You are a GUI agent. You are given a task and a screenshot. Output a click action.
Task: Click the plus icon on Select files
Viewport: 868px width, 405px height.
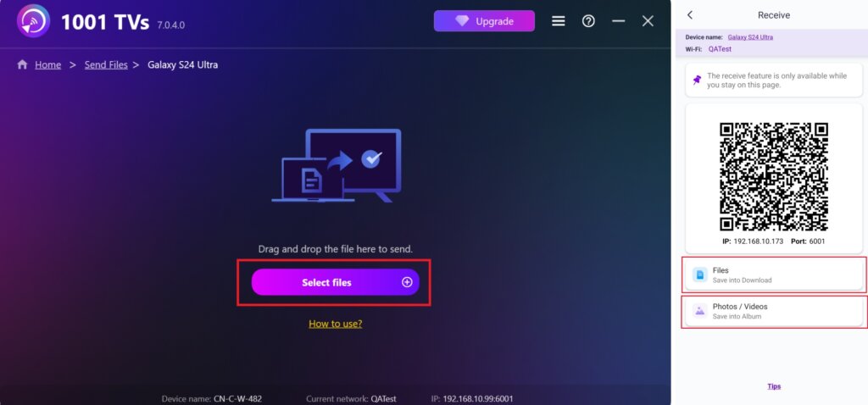(407, 282)
